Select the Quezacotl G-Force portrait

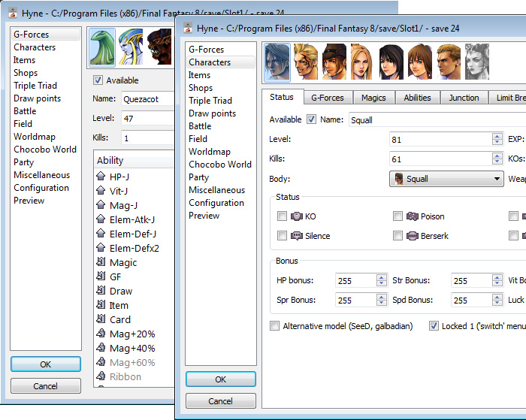(102, 47)
